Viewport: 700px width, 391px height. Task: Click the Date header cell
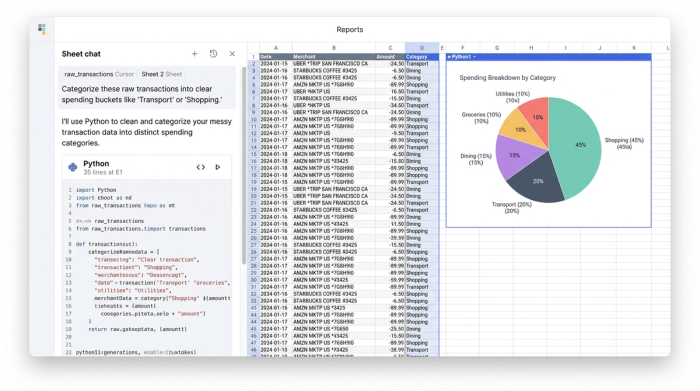[x=275, y=57]
